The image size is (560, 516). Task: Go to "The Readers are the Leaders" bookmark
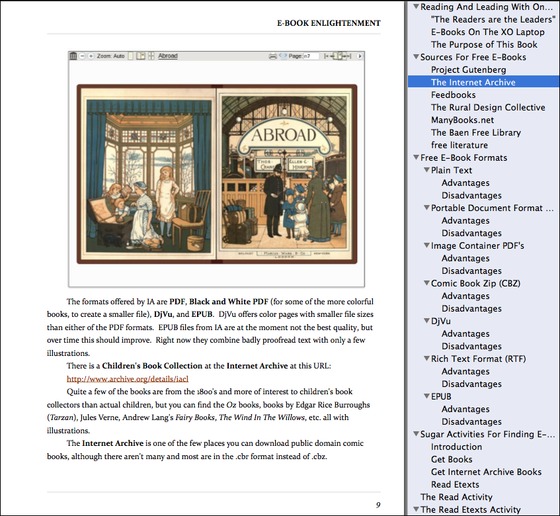[493, 19]
